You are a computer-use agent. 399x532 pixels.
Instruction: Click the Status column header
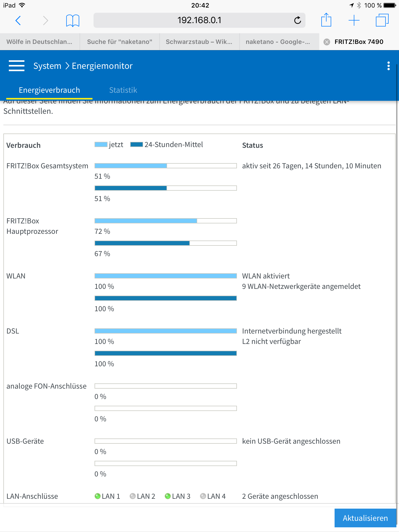tap(252, 145)
